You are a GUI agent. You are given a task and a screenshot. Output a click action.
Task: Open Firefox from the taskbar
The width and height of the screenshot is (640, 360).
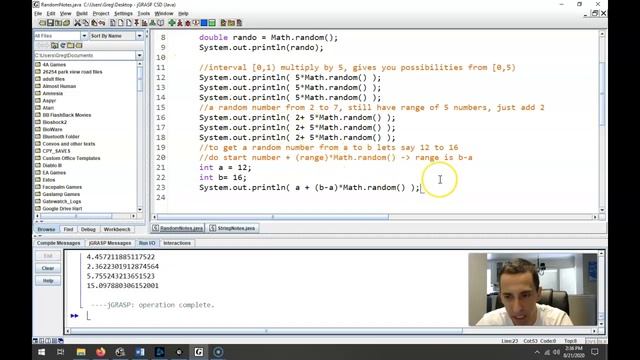(100, 351)
